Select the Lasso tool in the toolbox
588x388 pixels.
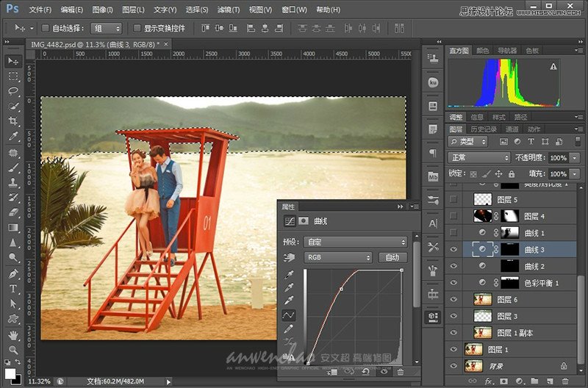pyautogui.click(x=13, y=91)
